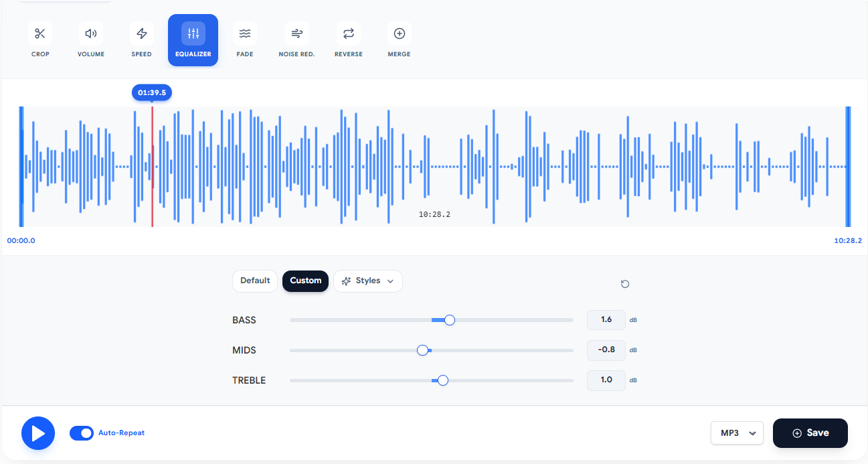Click the BASS label
Screen dimensions: 868x464
tap(244, 320)
